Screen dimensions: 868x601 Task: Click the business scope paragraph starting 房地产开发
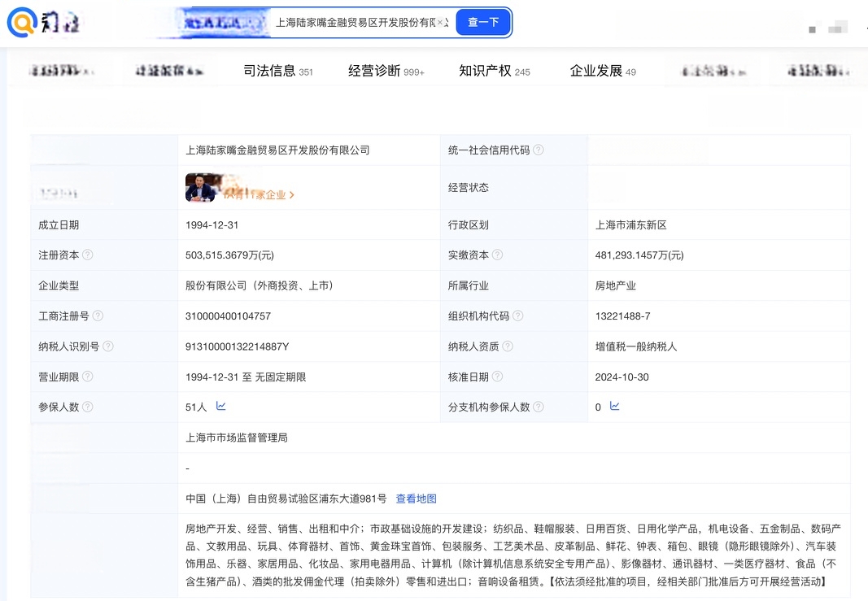(x=513, y=555)
